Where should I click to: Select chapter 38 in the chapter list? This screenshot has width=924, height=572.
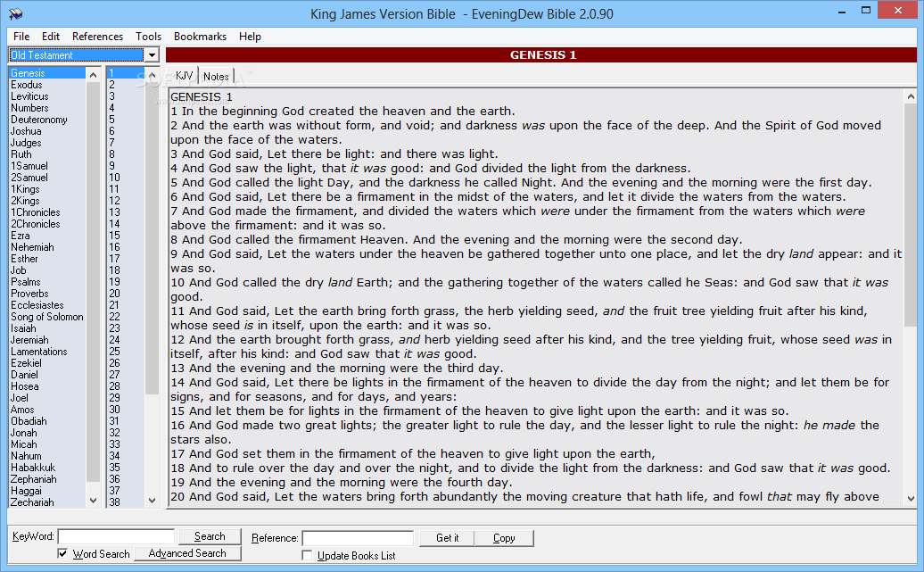click(x=126, y=502)
